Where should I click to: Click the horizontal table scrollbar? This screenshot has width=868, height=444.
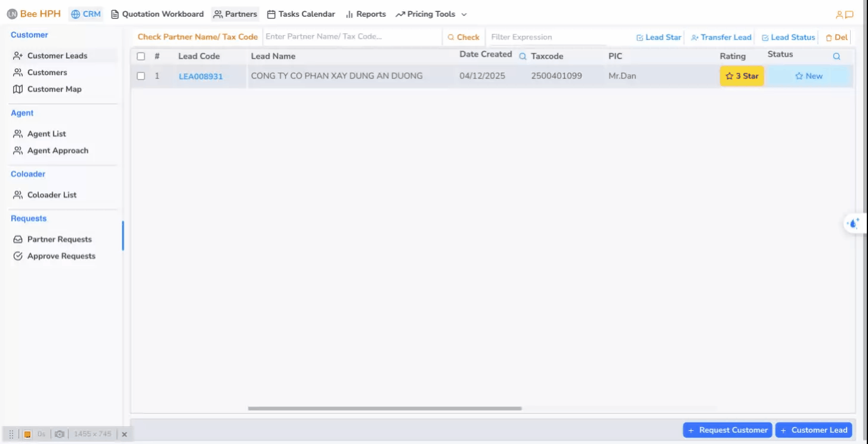click(385, 409)
